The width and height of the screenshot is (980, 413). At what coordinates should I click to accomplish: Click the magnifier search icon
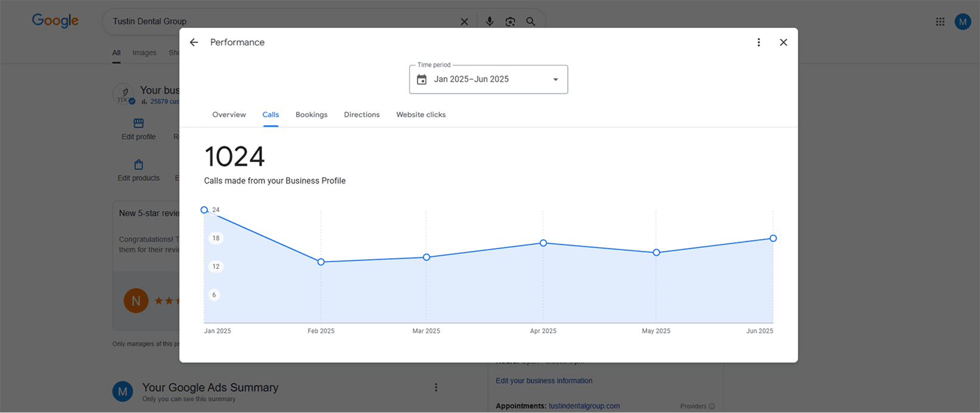[530, 21]
